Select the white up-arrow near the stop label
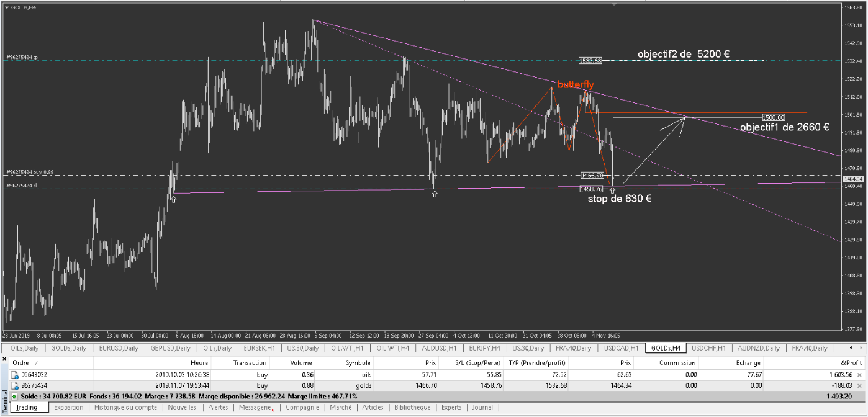This screenshot has height=417, width=868. tap(613, 190)
